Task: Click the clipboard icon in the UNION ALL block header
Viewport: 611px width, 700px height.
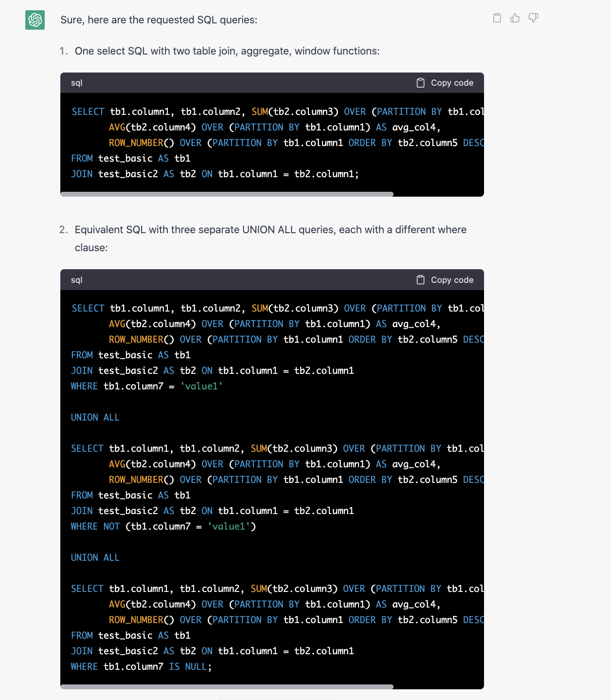Action: coord(420,280)
